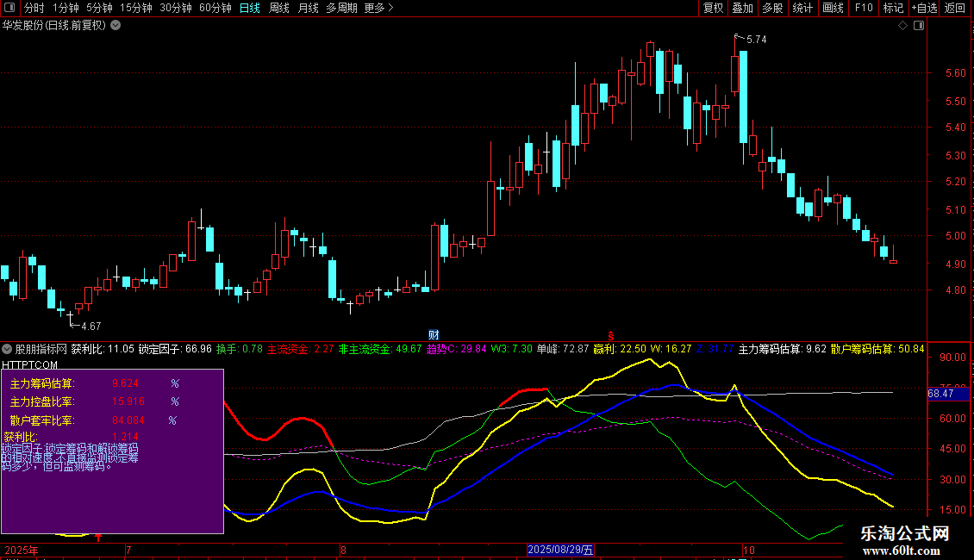Click the 财 financial marker on chart
The width and height of the screenshot is (974, 560).
tap(434, 334)
